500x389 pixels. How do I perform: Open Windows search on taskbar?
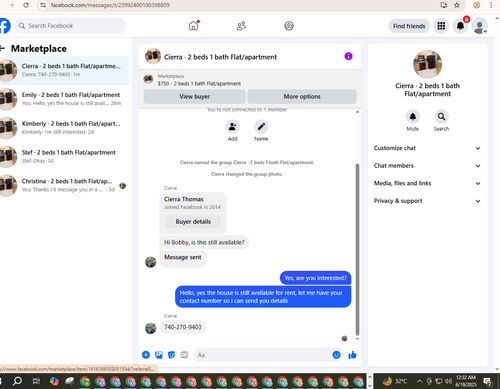pyautogui.click(x=17, y=381)
